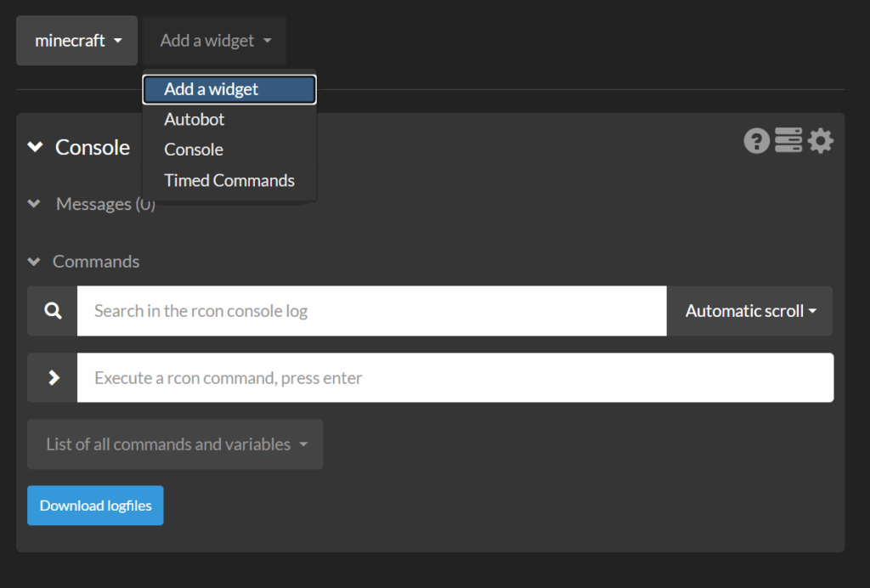Click the Console panel heading text

[92, 147]
